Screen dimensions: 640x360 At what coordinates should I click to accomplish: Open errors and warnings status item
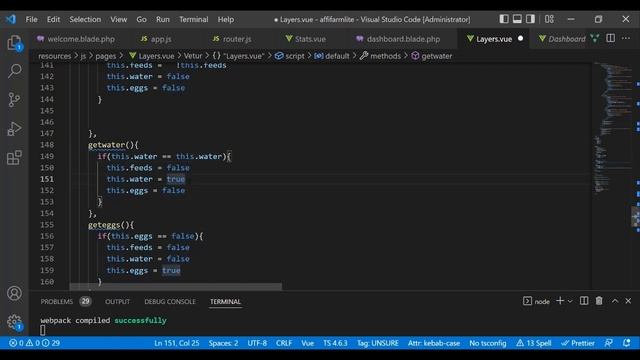pyautogui.click(x=34, y=343)
